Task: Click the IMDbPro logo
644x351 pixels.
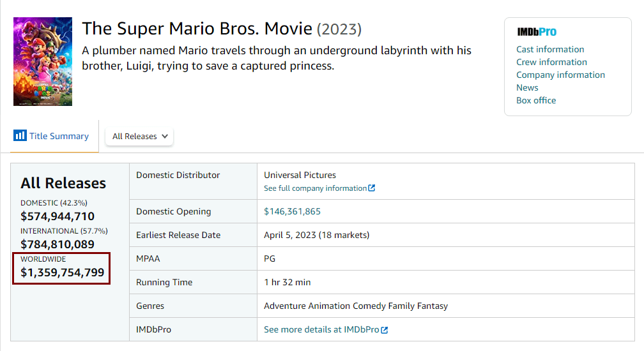Action: [537, 32]
